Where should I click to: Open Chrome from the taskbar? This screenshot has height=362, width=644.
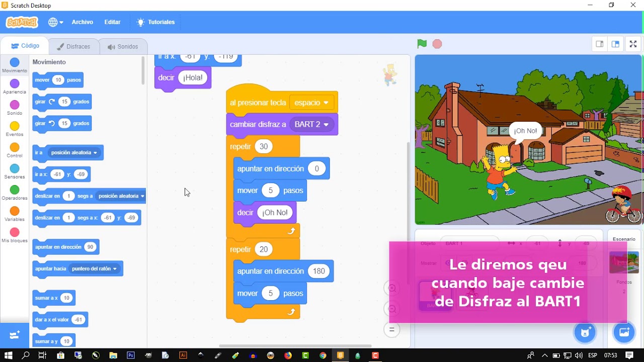323,355
